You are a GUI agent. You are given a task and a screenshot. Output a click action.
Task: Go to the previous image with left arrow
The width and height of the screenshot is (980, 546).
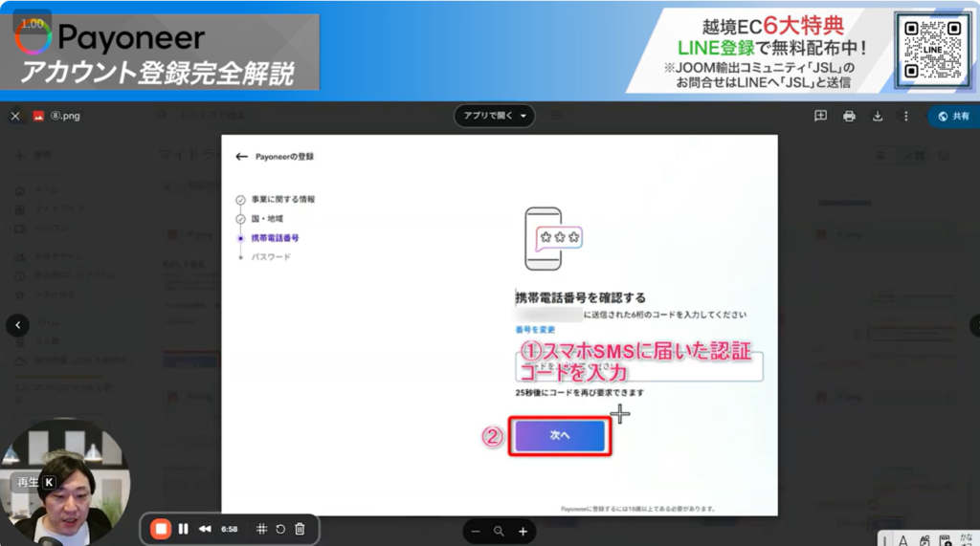pos(17,325)
